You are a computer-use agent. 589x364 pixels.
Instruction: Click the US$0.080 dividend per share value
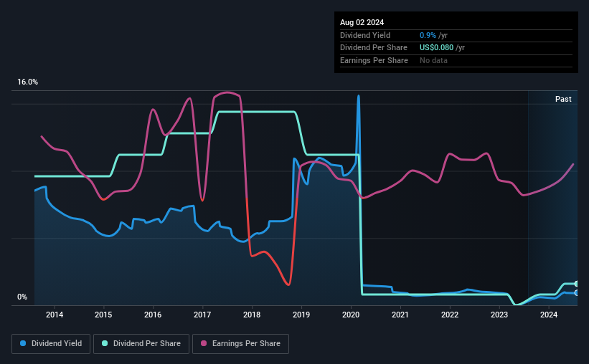pyautogui.click(x=436, y=48)
